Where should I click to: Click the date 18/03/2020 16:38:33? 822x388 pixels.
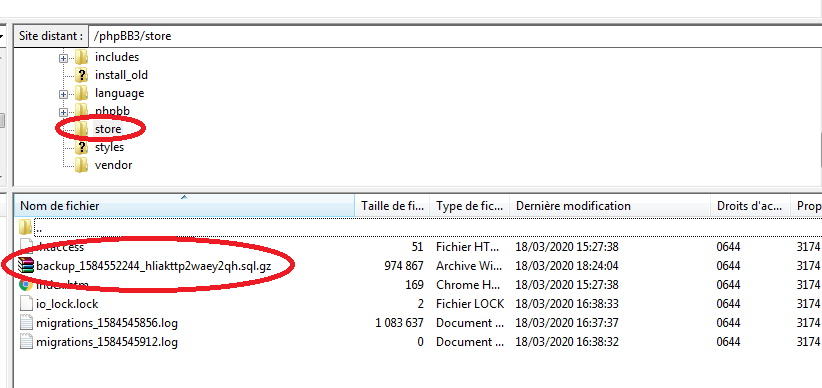(x=567, y=304)
